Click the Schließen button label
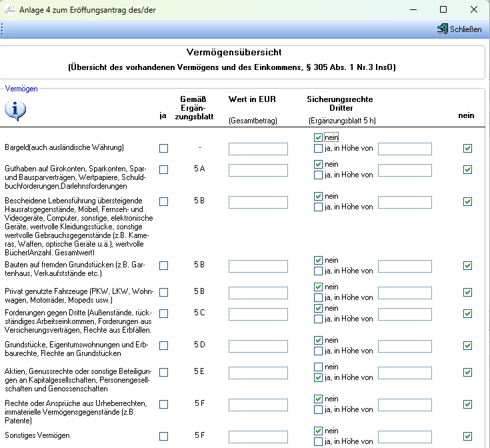This screenshot has width=490, height=448. coord(465,29)
